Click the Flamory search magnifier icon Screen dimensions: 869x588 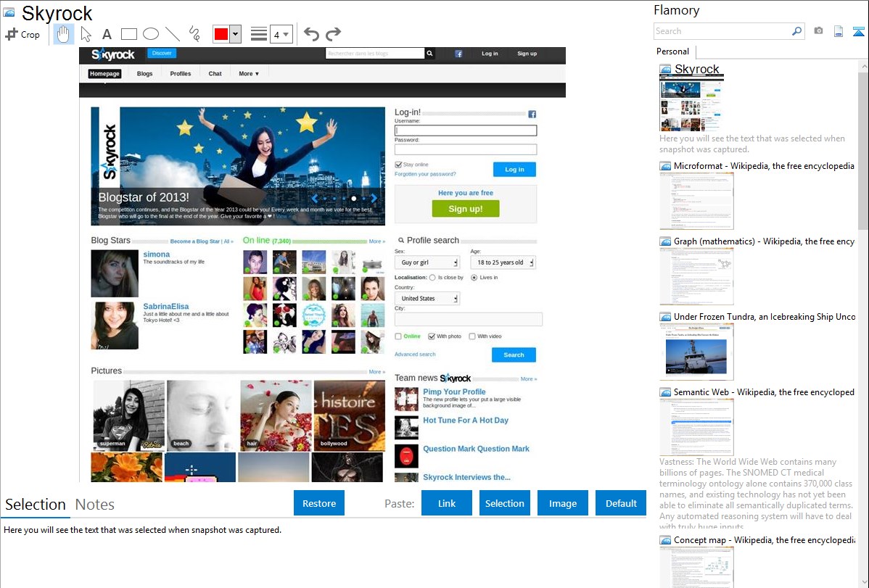point(797,31)
